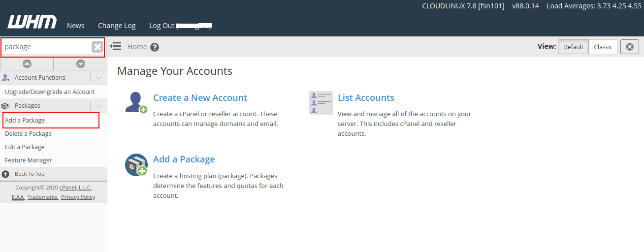The image size is (644, 252).
Task: Select Edit a Package in sidebar
Action: [25, 147]
